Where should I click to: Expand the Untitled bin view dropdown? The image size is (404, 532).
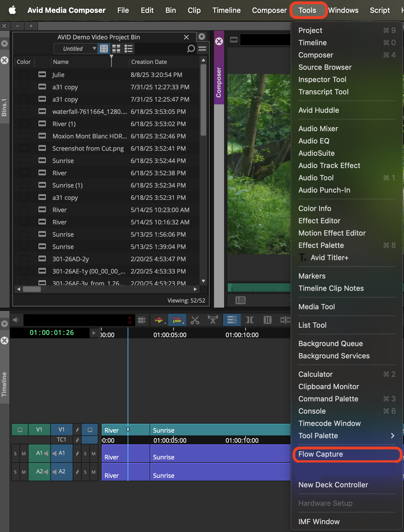(x=75, y=49)
